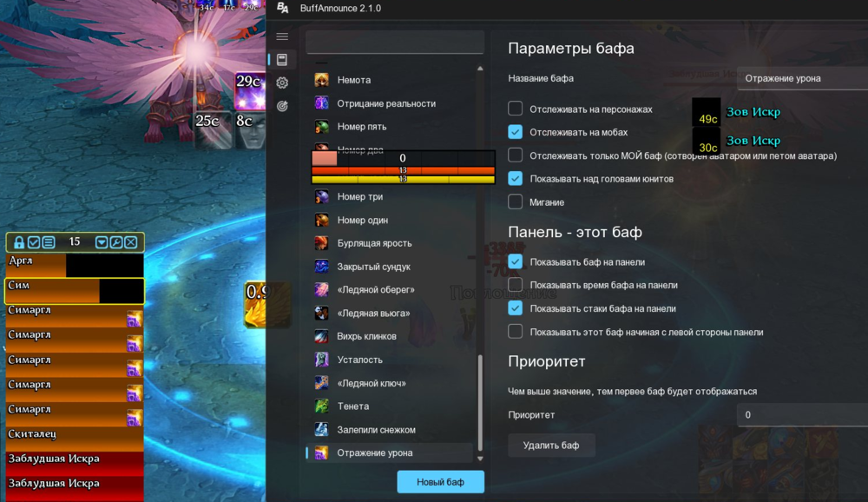Image resolution: width=868 pixels, height=502 pixels.
Task: Click the padlock icon on raid panel
Action: 19,242
